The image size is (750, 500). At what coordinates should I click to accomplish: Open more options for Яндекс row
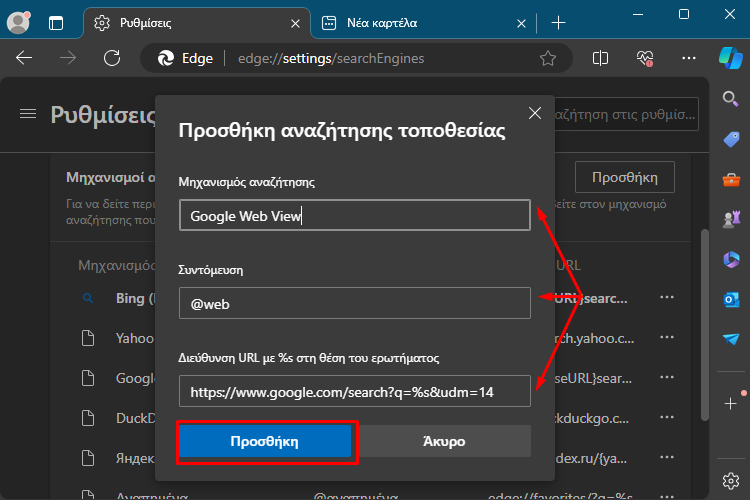tap(667, 457)
